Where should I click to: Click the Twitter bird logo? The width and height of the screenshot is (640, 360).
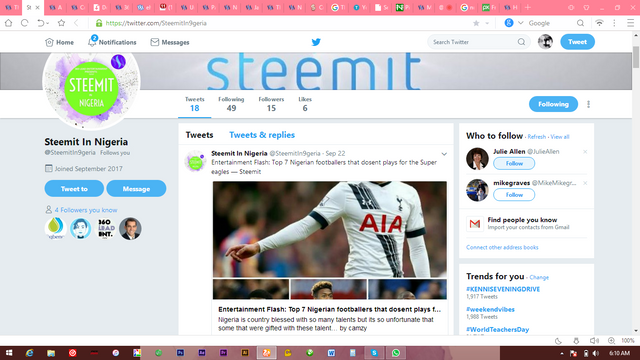pos(316,42)
